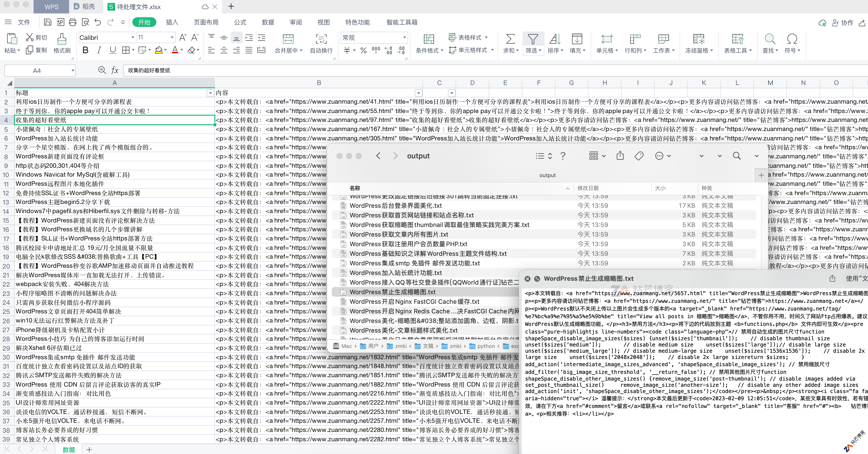Click the Symbol (符号) icon
Image resolution: width=868 pixels, height=454 pixels.
792,39
